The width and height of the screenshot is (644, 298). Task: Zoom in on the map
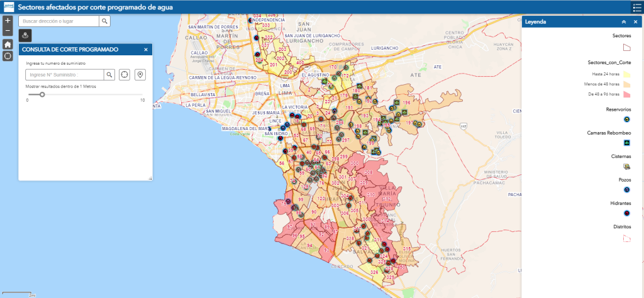[x=8, y=21]
